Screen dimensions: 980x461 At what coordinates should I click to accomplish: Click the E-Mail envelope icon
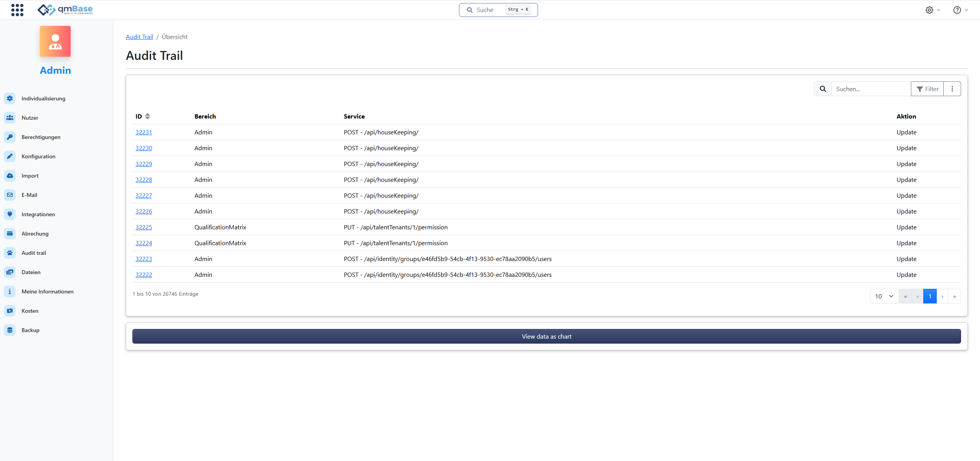pyautogui.click(x=10, y=195)
